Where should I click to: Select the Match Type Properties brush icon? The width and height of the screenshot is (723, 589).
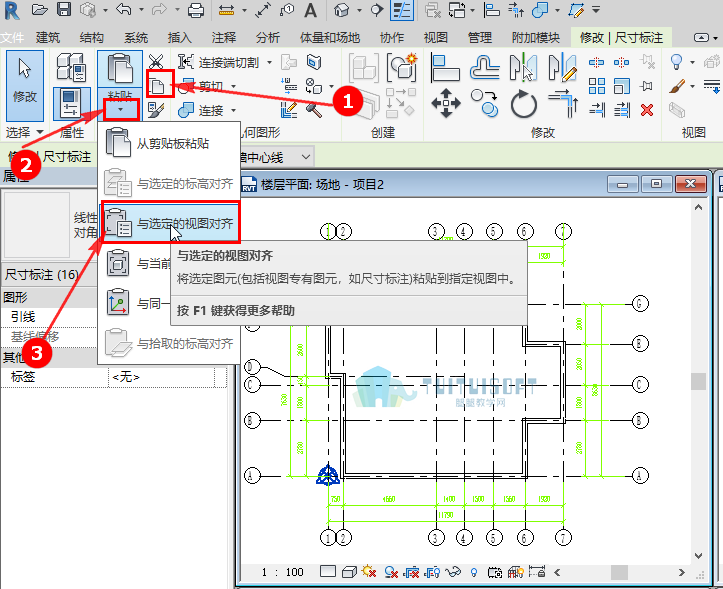tap(156, 110)
